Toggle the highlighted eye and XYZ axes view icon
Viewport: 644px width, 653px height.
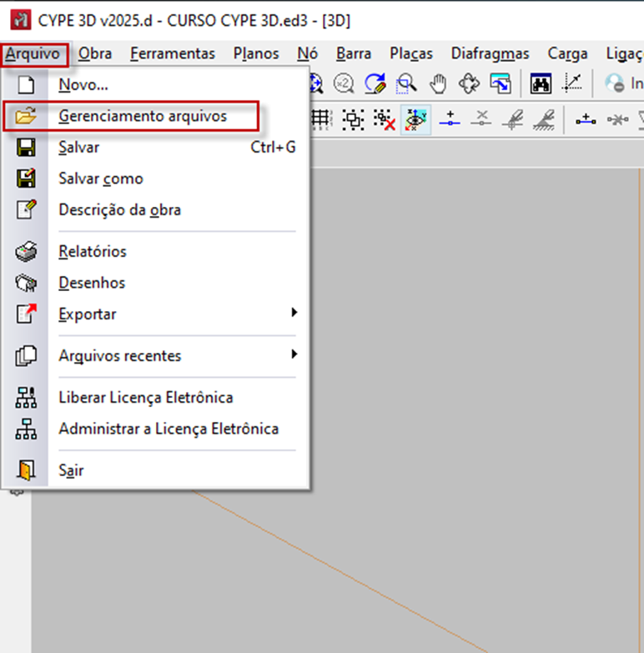click(415, 119)
